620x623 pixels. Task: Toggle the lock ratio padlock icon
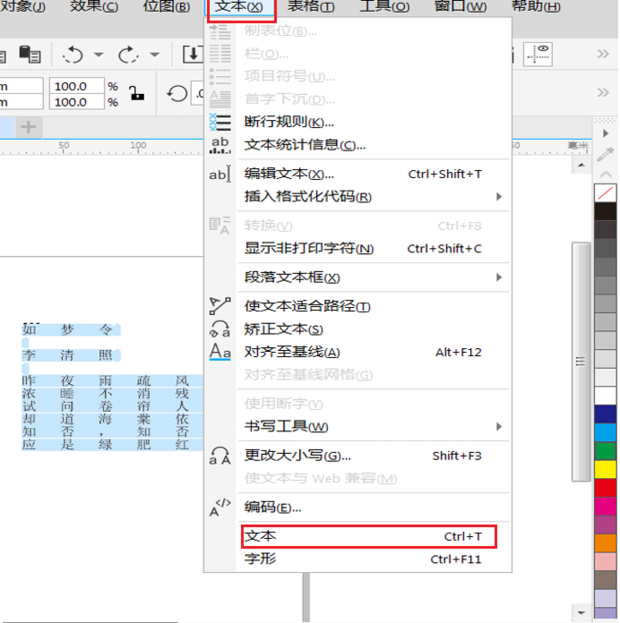[137, 93]
